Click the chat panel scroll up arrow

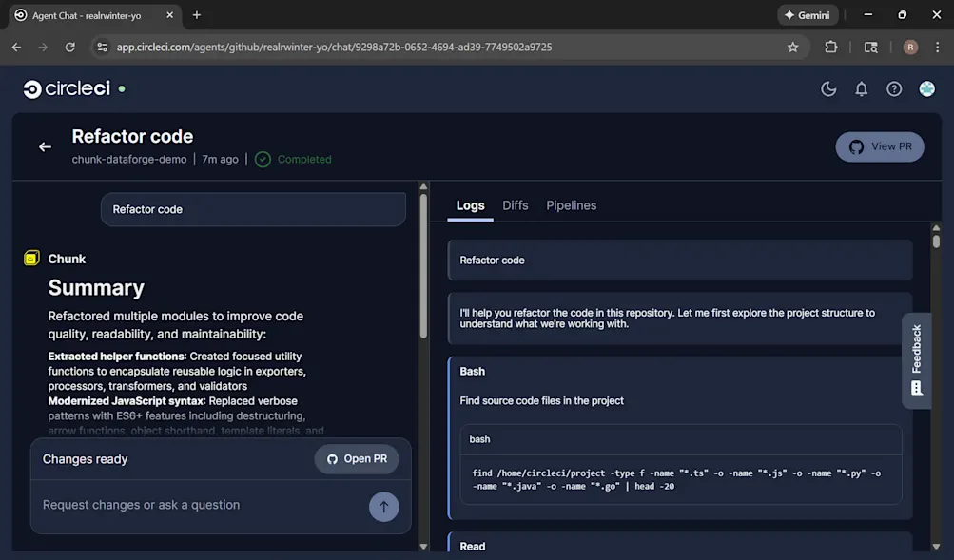pyautogui.click(x=423, y=186)
